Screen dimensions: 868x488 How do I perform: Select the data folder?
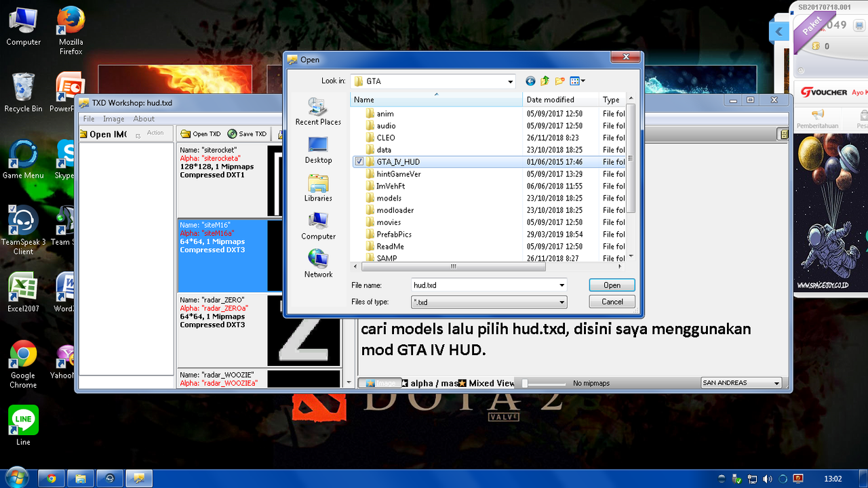pyautogui.click(x=384, y=150)
